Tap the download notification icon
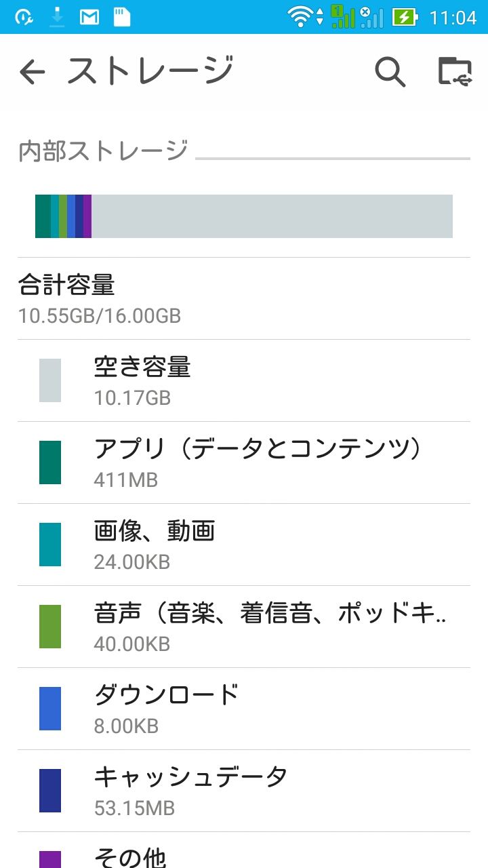This screenshot has height=868, width=488. 57,17
